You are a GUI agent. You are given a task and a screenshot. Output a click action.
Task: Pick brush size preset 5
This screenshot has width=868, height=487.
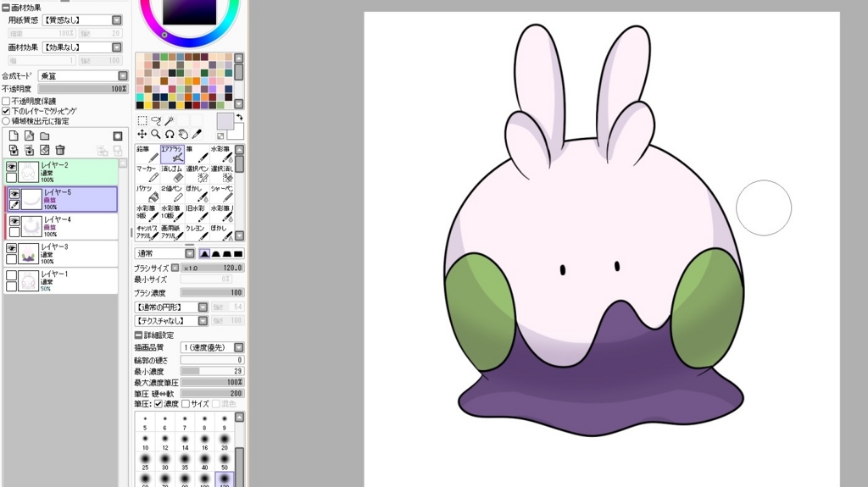[x=145, y=423]
